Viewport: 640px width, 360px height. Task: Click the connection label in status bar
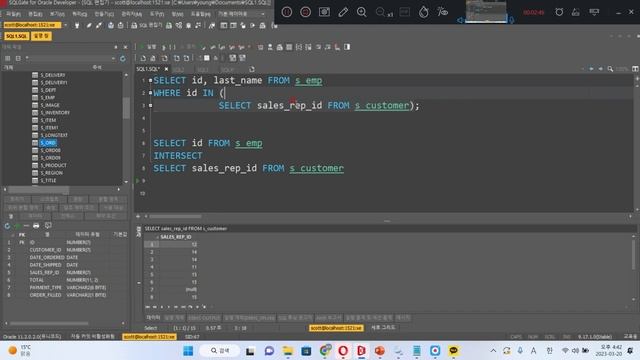(x=149, y=337)
